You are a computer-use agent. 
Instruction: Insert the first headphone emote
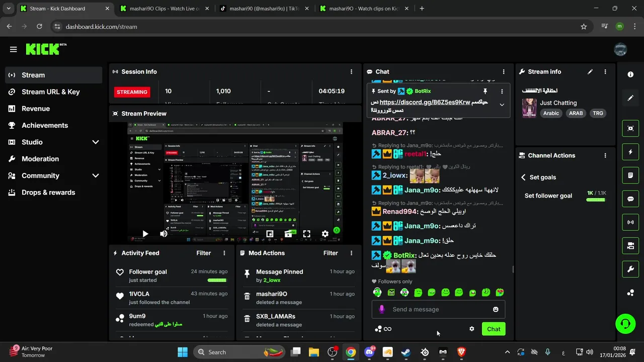377,292
